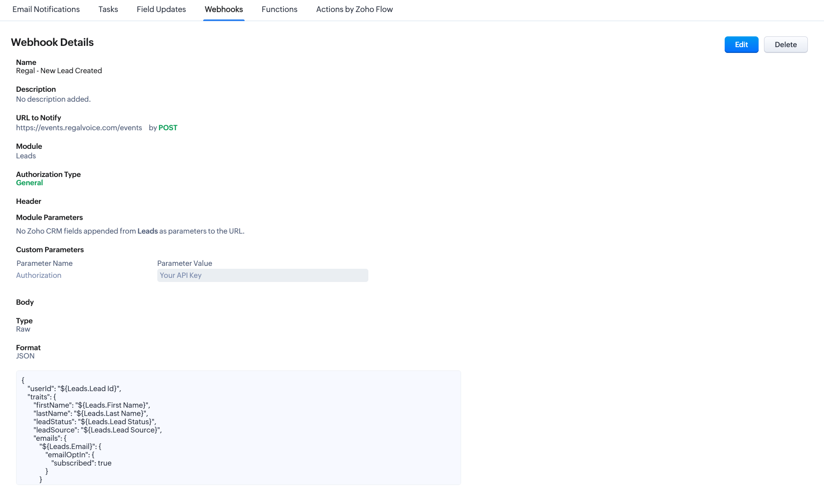Screen dimensions: 824x504
Task: Click the Authorization Type label
Action: (48, 174)
